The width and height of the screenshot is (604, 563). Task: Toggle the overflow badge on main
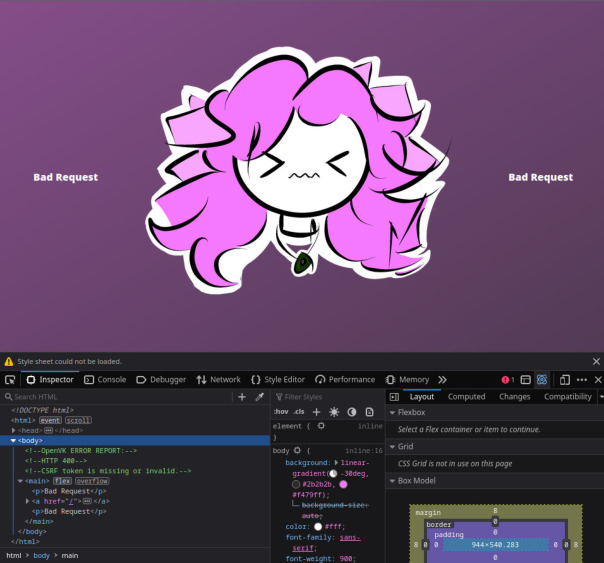point(92,481)
